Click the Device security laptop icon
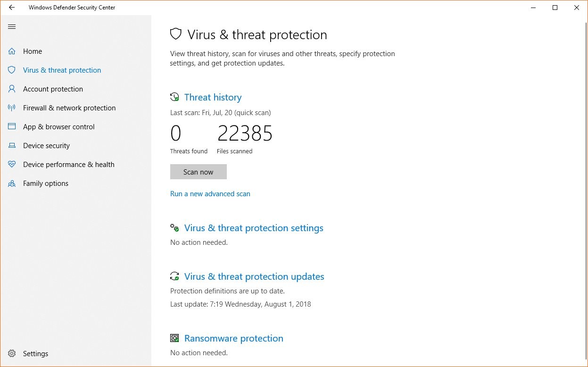588x367 pixels. coord(12,146)
